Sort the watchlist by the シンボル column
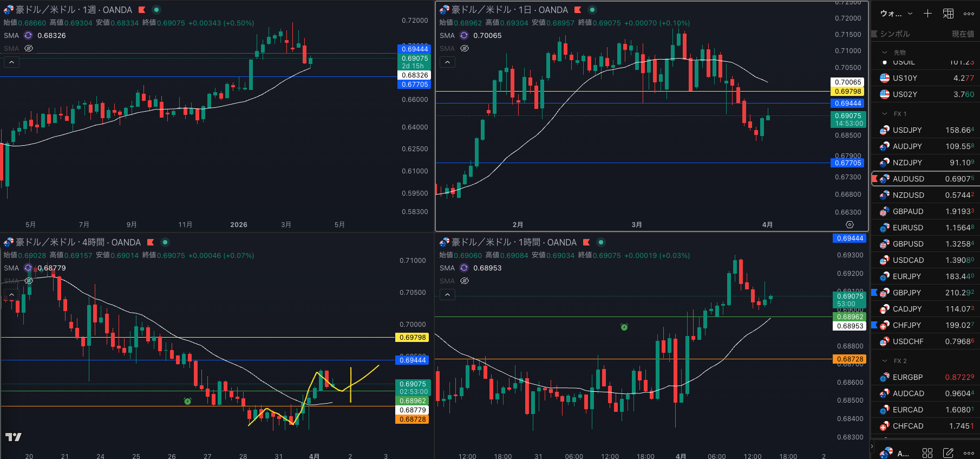The image size is (980, 459). pos(894,34)
